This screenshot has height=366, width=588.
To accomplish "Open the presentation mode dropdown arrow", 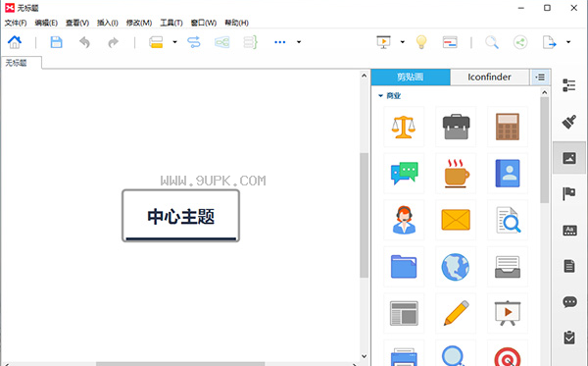I will tap(403, 42).
